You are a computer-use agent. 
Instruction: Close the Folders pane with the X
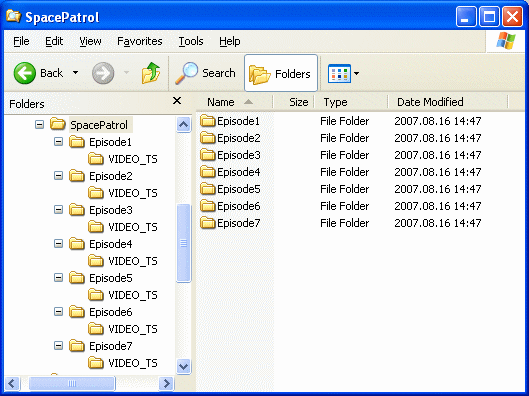tap(177, 101)
